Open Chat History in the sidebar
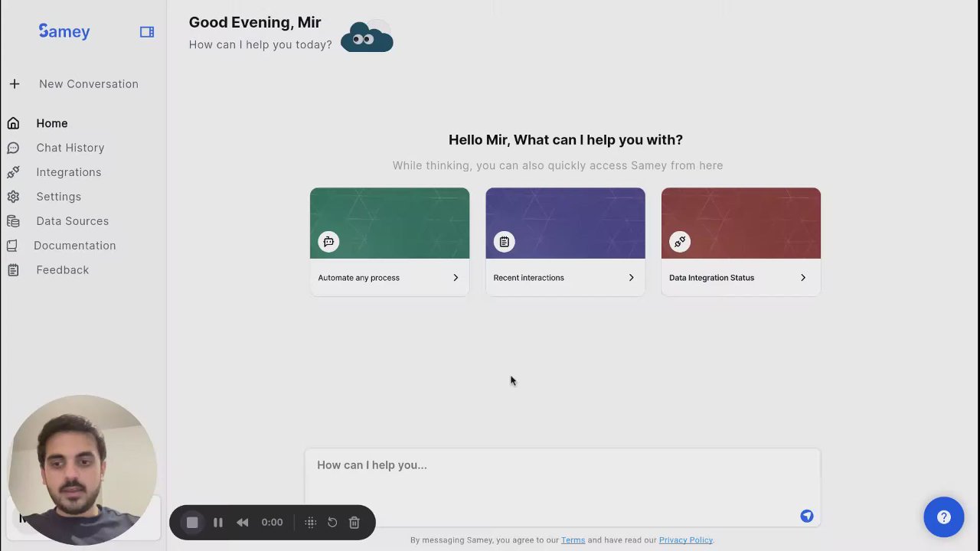This screenshot has height=551, width=980. tap(70, 148)
